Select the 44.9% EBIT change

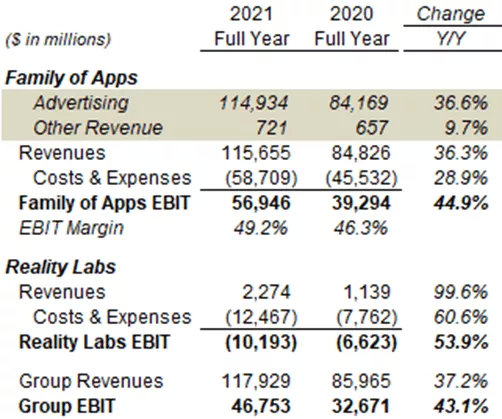461,203
